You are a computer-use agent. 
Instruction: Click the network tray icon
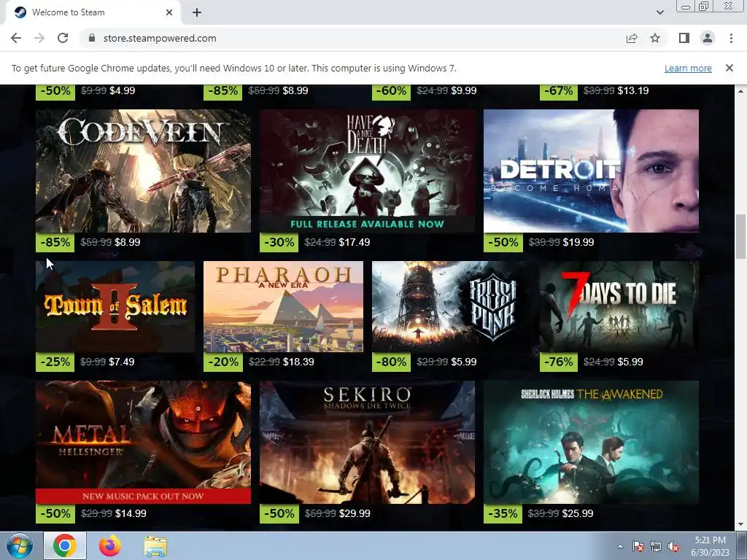656,546
